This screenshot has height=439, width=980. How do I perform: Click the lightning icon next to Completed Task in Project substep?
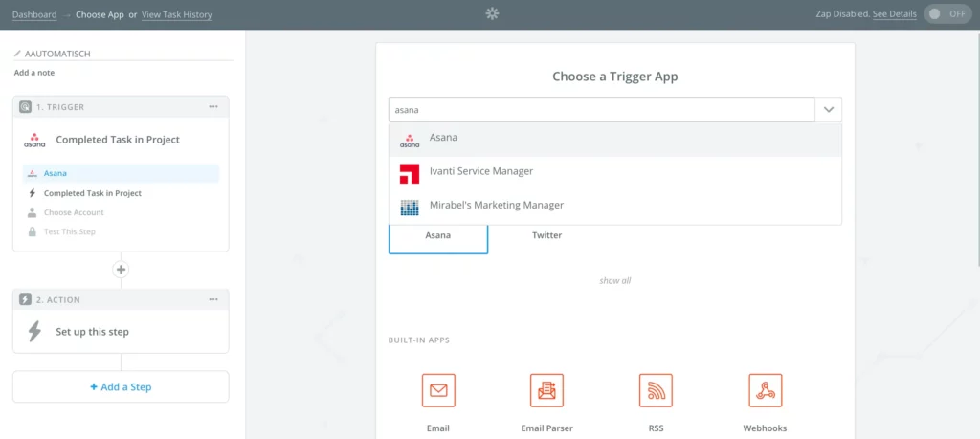click(33, 193)
